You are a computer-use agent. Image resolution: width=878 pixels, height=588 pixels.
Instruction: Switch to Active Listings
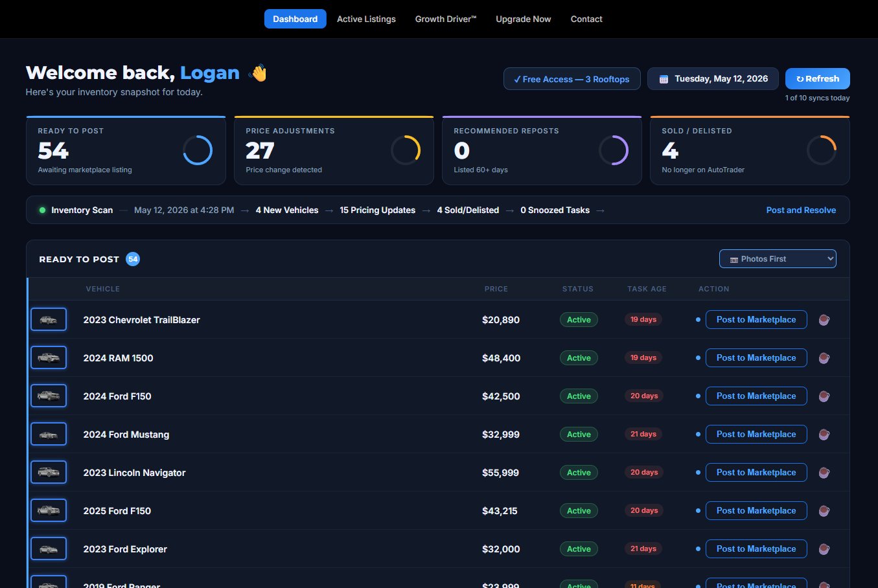click(366, 19)
